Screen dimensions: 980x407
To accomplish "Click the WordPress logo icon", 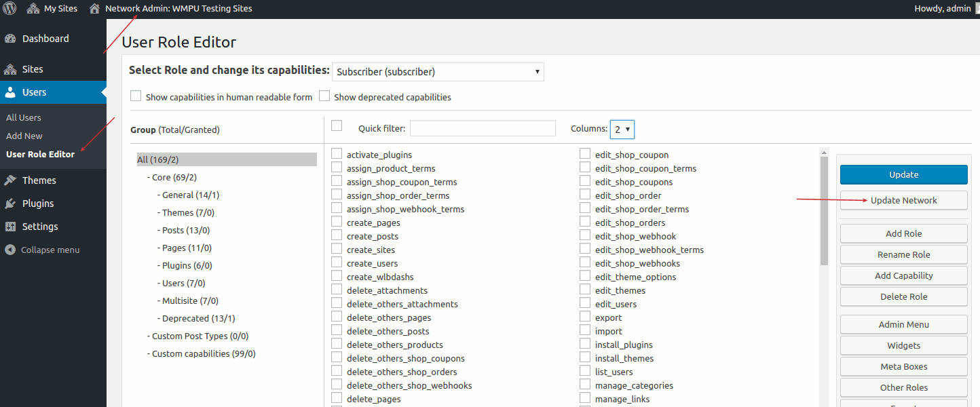I will tap(10, 9).
